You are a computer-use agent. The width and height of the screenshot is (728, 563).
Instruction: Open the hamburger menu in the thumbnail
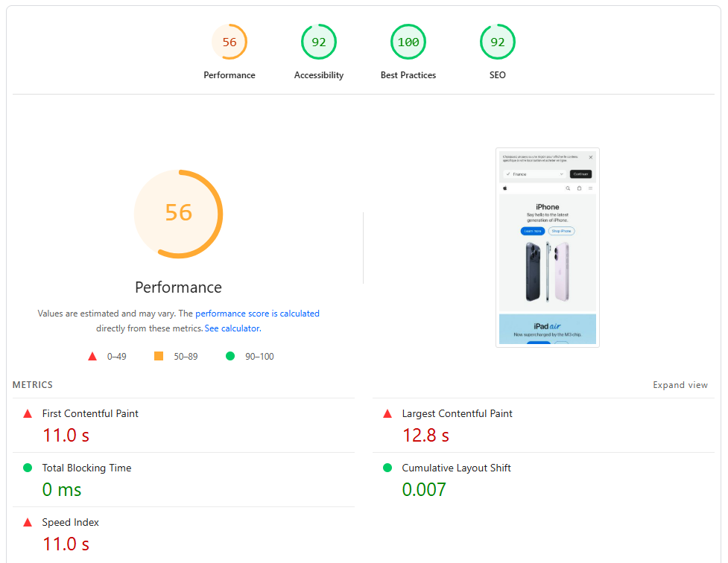[x=590, y=188]
